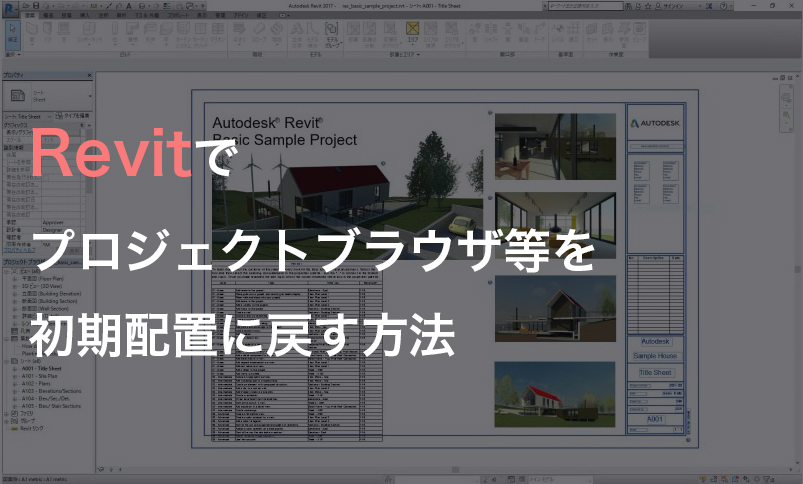Collapse the シート (all) tree node
803x484 pixels.
tap(7, 361)
